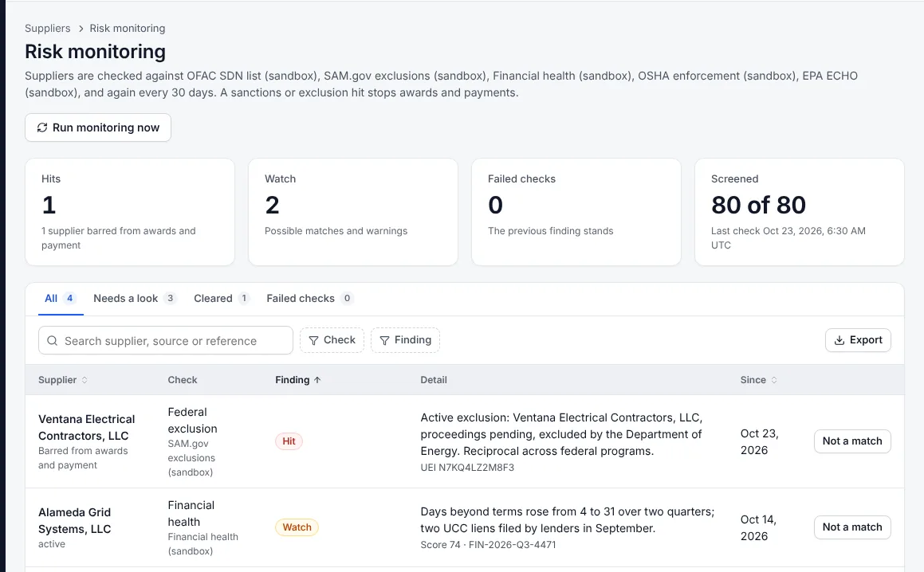Open Alameda Grid Systems, LLC supplier
This screenshot has width=924, height=572.
[75, 521]
